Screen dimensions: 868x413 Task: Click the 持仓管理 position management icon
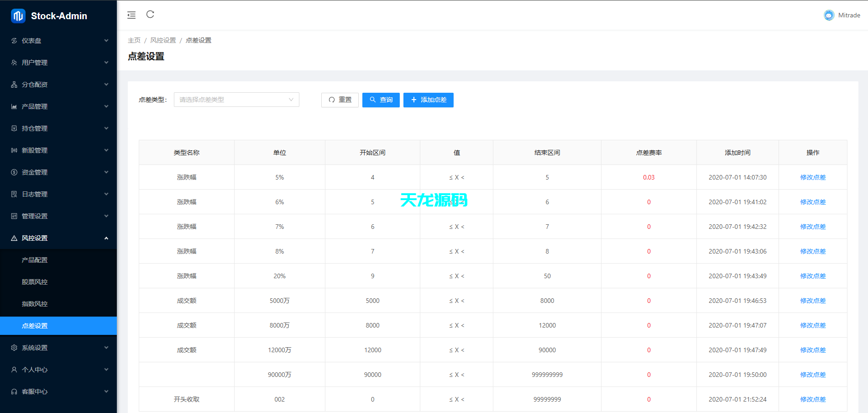point(14,128)
